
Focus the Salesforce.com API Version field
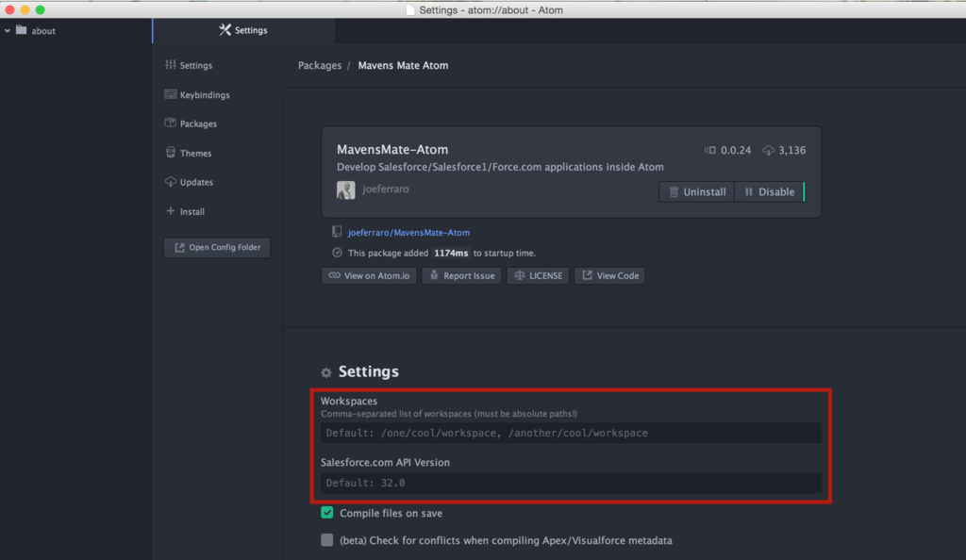[571, 483]
